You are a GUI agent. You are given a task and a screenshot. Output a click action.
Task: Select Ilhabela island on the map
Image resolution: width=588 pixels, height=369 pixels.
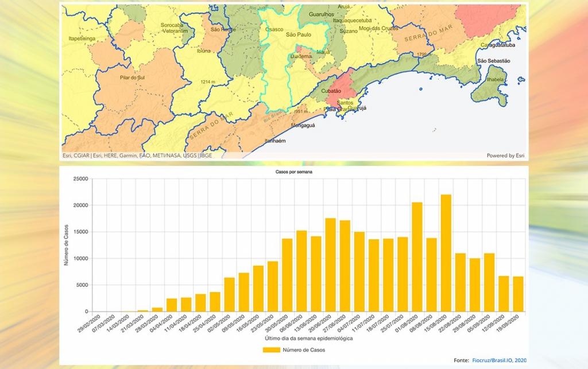497,80
